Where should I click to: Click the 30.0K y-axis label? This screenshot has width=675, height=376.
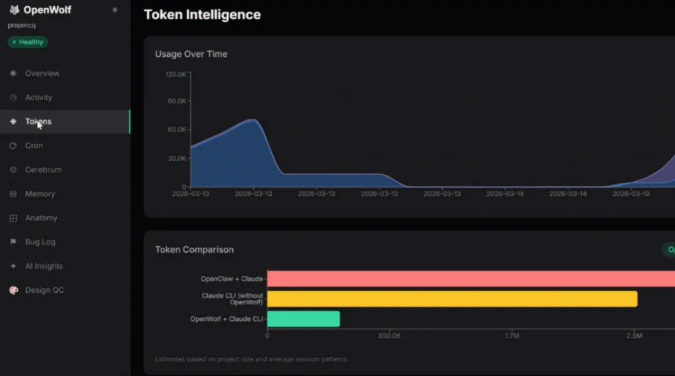[x=177, y=158]
